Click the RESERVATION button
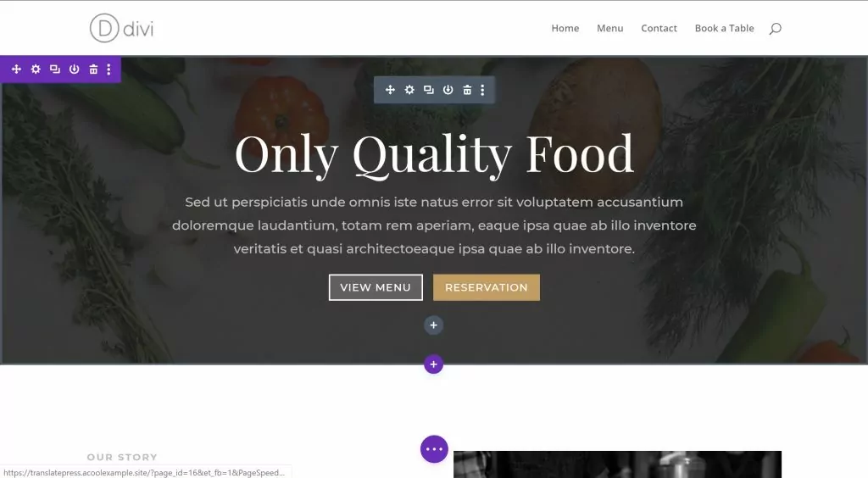 point(487,287)
